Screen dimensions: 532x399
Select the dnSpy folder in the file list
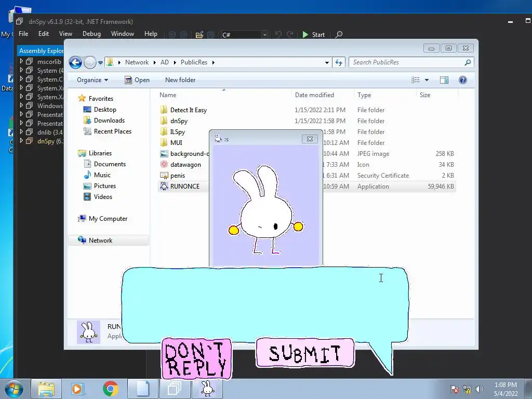tap(179, 121)
